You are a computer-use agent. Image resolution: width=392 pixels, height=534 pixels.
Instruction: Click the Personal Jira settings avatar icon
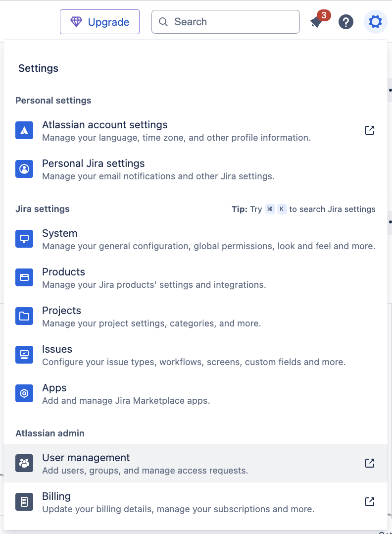click(24, 169)
